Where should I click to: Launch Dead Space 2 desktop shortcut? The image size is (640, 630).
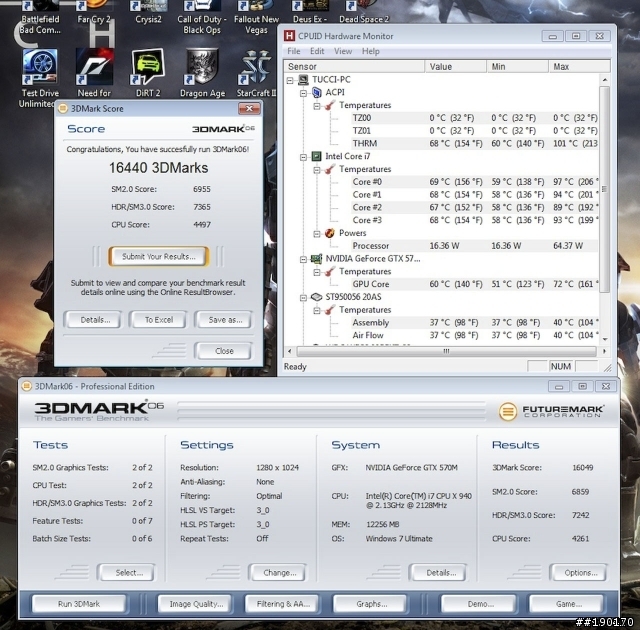pyautogui.click(x=364, y=12)
